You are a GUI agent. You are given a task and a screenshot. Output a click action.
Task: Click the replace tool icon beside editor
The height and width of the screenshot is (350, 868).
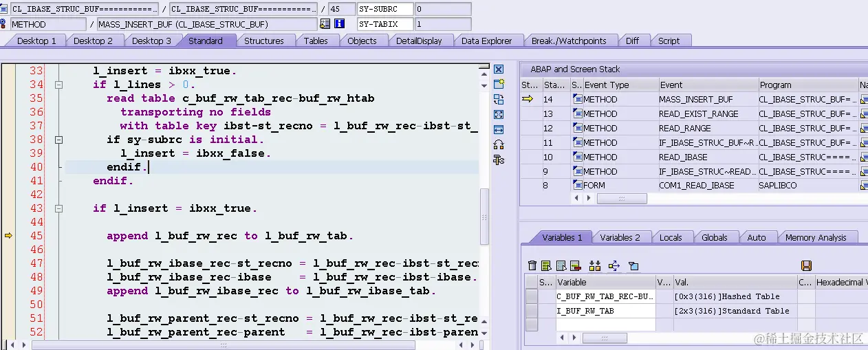pyautogui.click(x=499, y=99)
